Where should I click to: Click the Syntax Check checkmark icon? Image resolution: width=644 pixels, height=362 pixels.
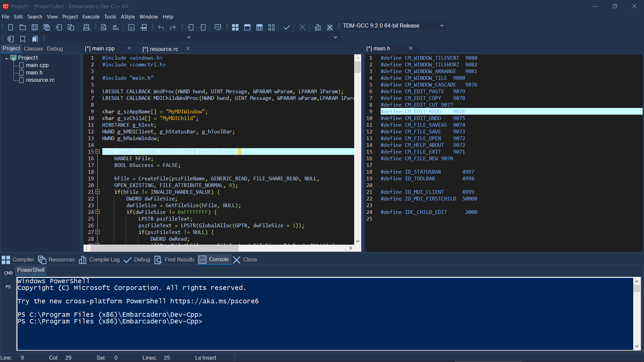(287, 27)
